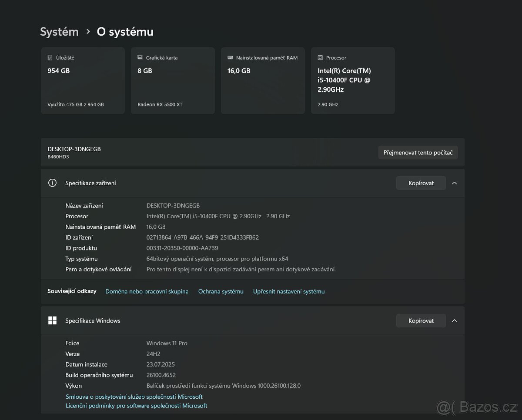Click the version value 24H2

[154, 354]
